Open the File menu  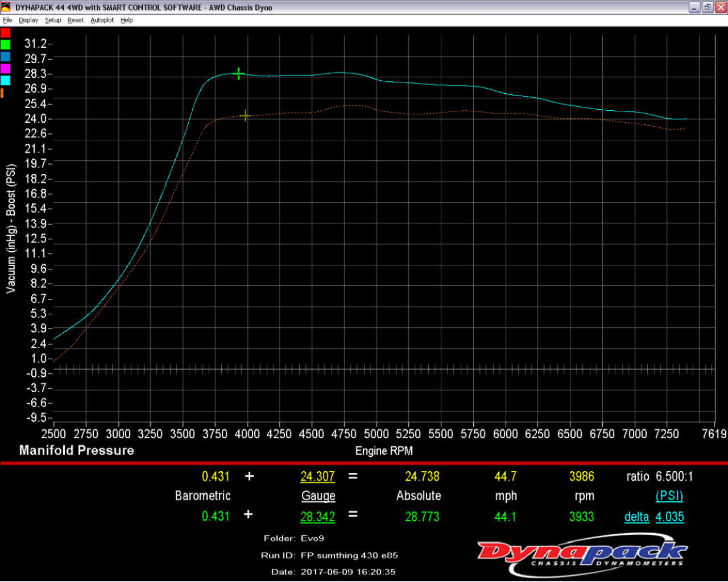[7, 20]
